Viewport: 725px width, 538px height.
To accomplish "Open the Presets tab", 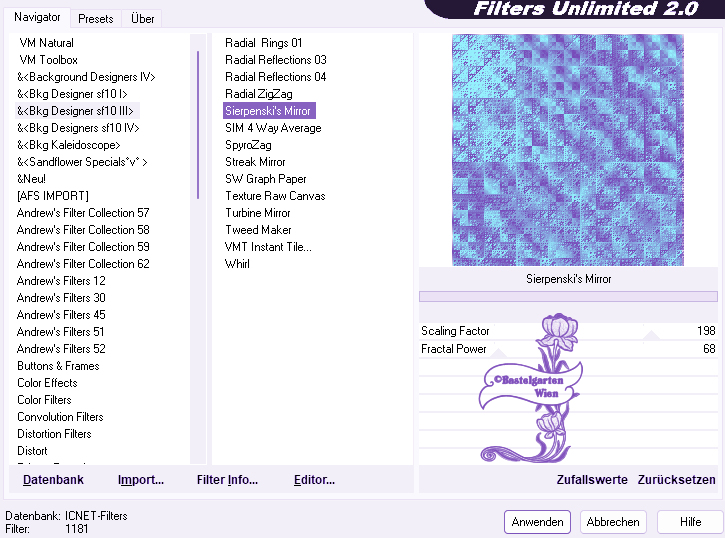I will [x=96, y=19].
